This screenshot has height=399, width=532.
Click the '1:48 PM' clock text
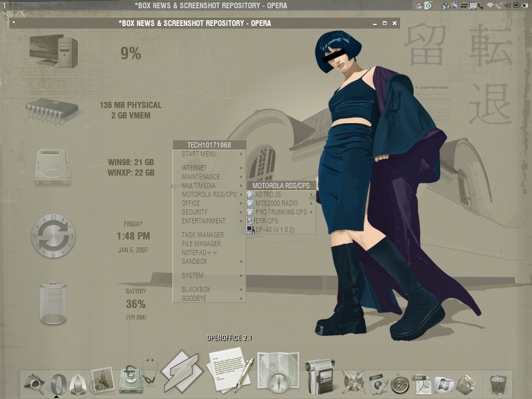(x=133, y=236)
